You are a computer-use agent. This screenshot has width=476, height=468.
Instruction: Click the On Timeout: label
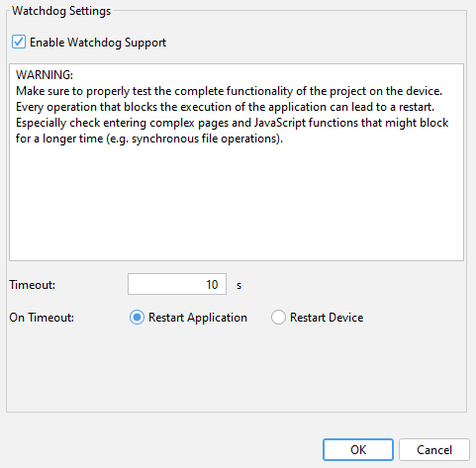pos(42,318)
